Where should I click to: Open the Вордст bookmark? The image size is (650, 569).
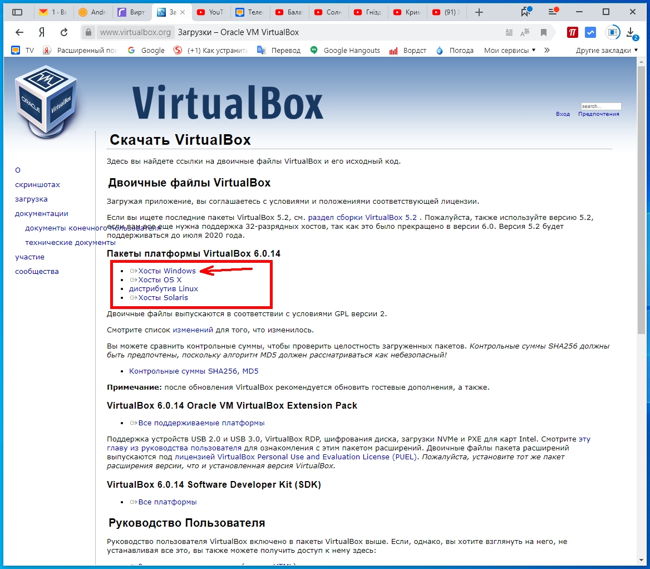(407, 50)
